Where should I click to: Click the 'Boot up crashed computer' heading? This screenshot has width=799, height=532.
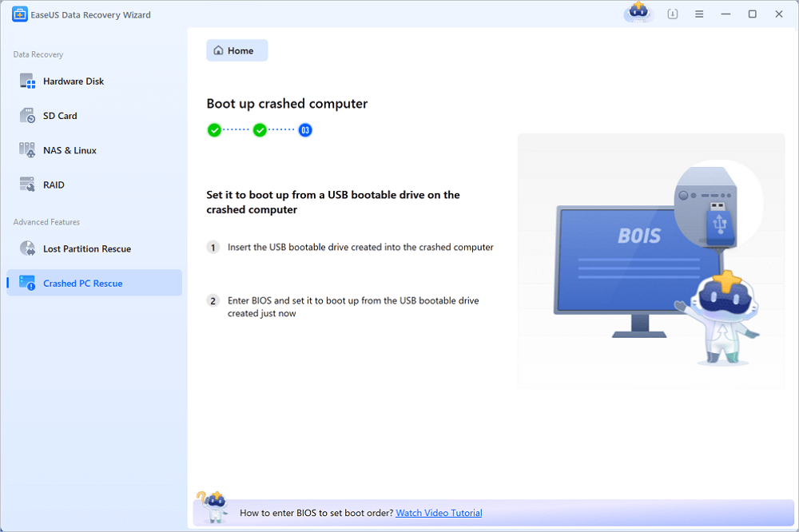click(287, 104)
